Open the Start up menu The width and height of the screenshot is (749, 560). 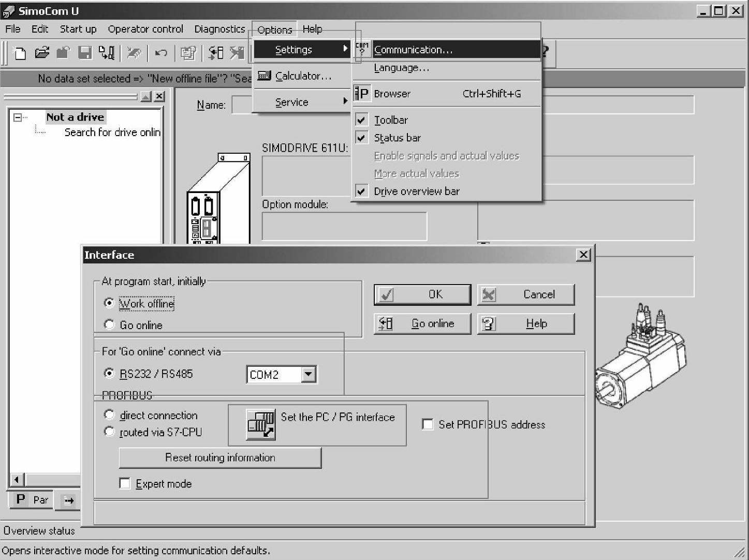click(78, 29)
